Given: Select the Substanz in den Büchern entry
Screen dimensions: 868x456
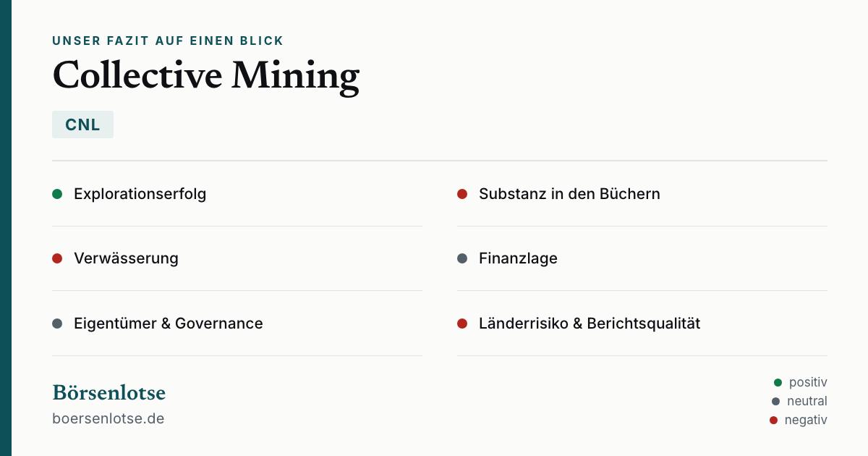Looking at the screenshot, I should click(642, 194).
